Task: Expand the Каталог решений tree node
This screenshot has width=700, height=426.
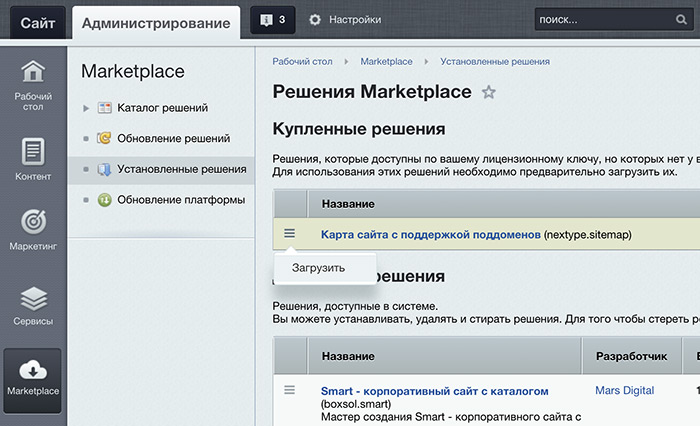Action: [x=86, y=108]
